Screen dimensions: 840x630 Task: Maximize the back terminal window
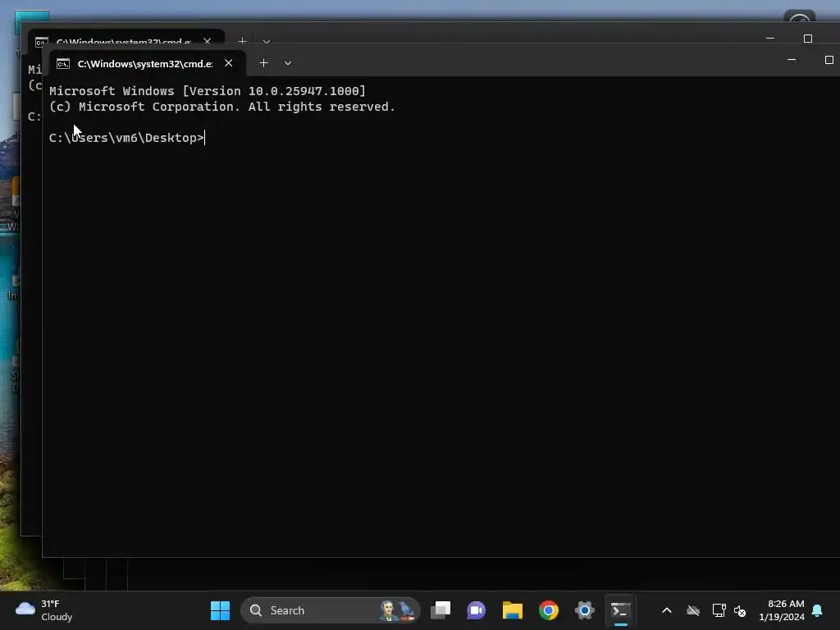point(808,39)
